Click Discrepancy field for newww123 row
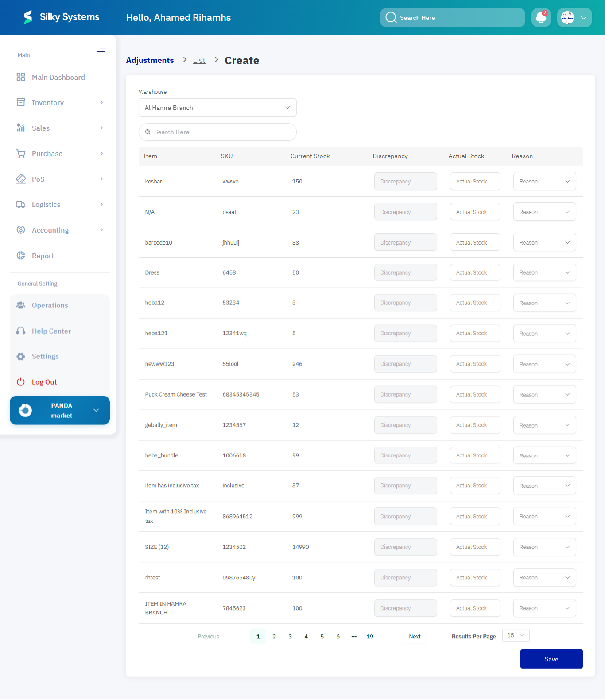 tap(405, 364)
